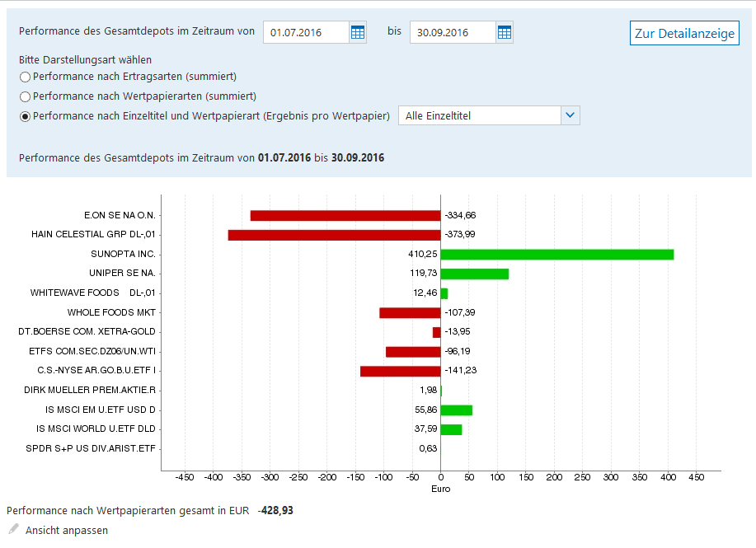
Task: Click the WHOLE FOODS MKT label
Action: [x=111, y=312]
